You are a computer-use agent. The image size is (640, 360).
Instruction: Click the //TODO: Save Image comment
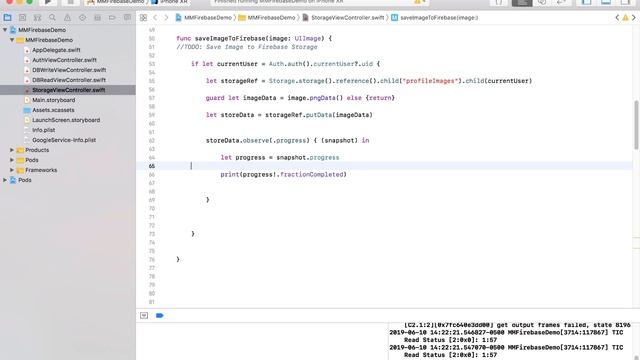coord(247,47)
